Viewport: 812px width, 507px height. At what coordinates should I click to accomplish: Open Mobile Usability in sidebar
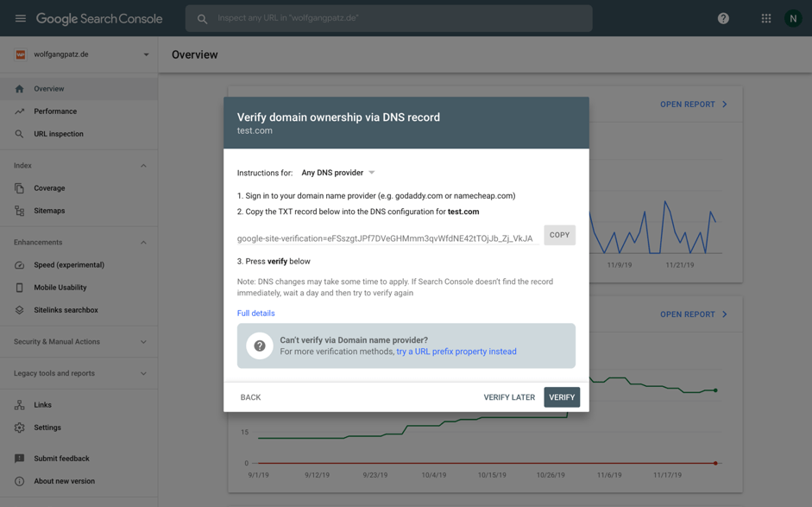(x=79, y=288)
